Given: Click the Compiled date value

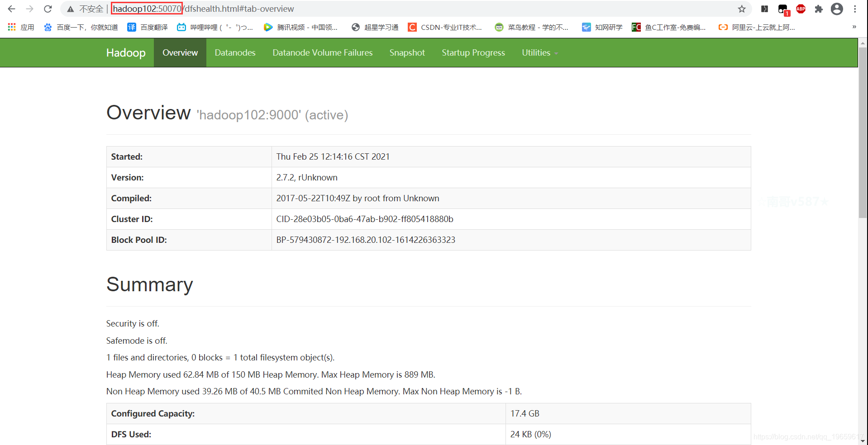Looking at the screenshot, I should (x=358, y=198).
